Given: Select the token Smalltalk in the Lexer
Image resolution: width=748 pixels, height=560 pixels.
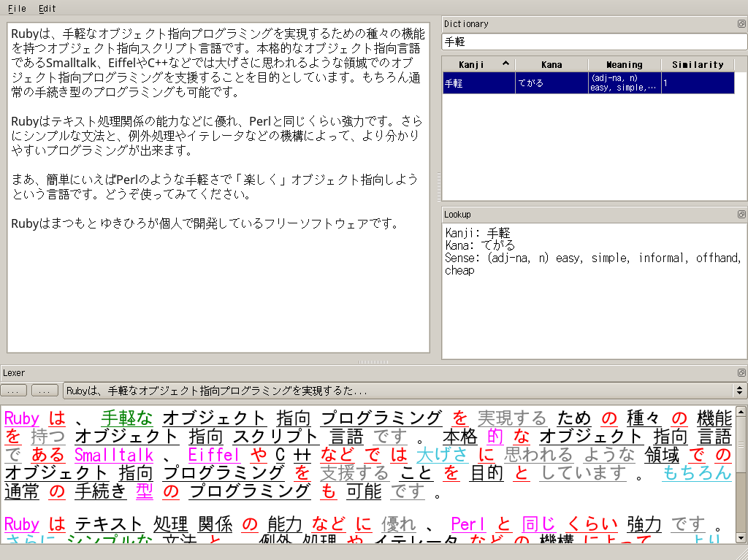Looking at the screenshot, I should [114, 455].
